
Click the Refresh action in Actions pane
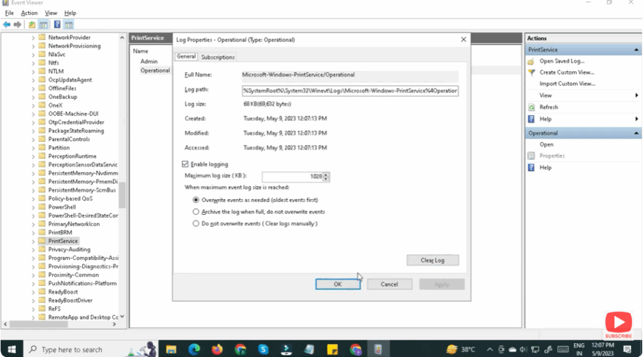tap(548, 107)
